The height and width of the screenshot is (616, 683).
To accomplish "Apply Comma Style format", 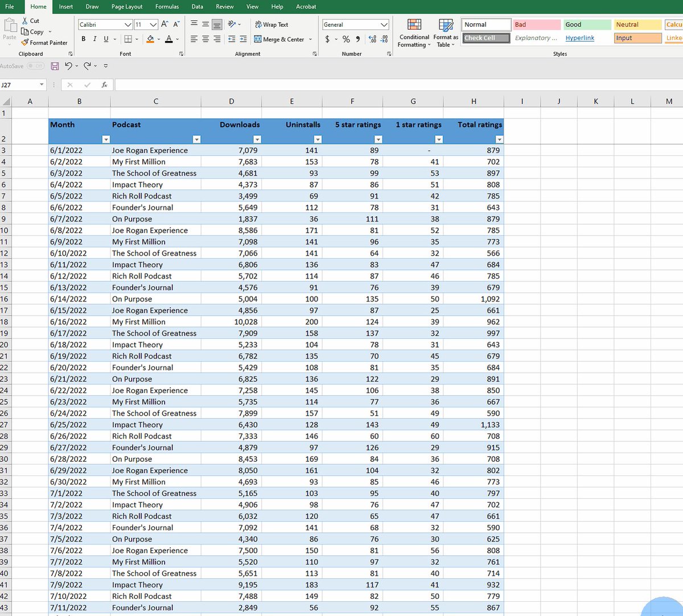I will tap(357, 39).
